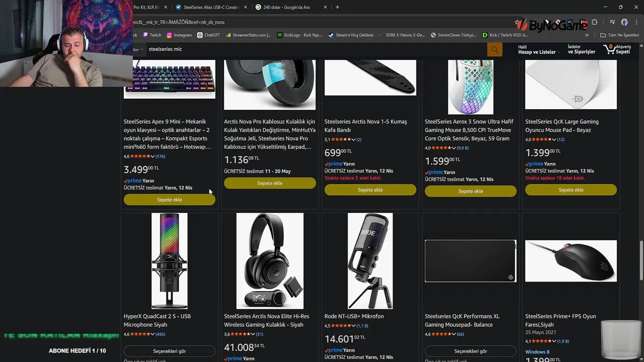Open a new browser tab with the plus button
Screen dimensions: 644x362
point(337,7)
